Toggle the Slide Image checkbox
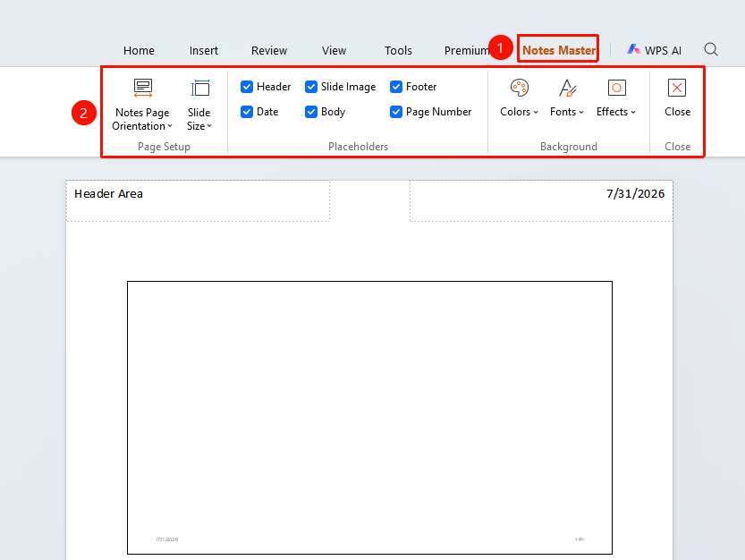Screen dimensions: 745x560 pyautogui.click(x=310, y=87)
